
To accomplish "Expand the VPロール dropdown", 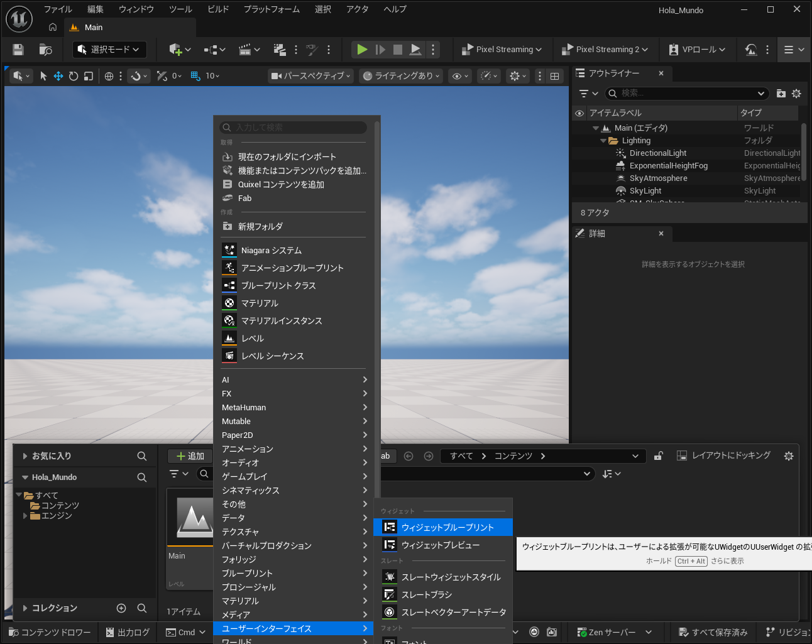I will tap(696, 50).
